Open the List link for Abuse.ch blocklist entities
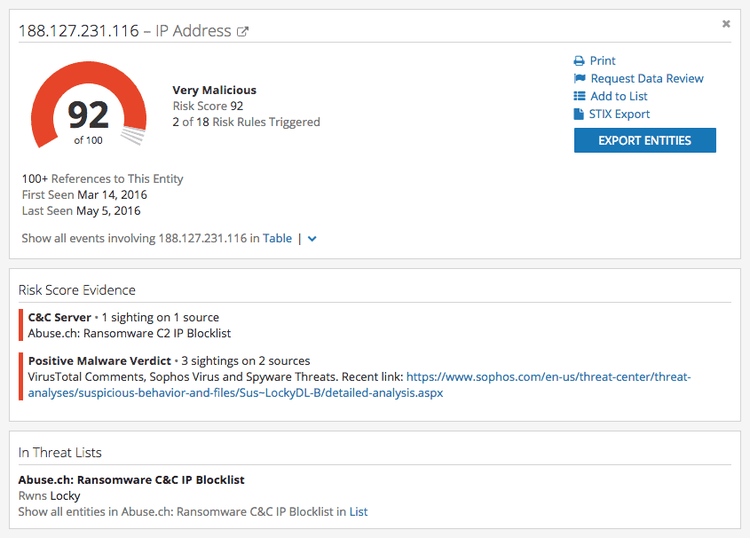Viewport: 750px width, 538px height. pos(358,512)
